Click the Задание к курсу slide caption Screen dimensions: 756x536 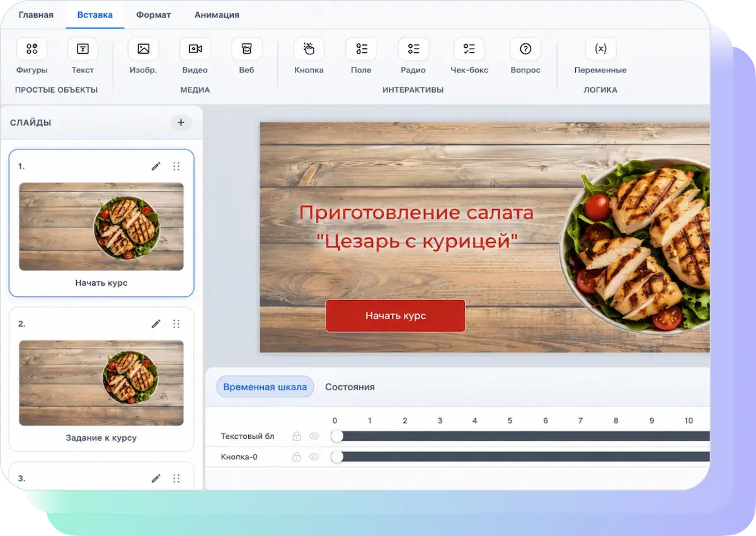101,438
